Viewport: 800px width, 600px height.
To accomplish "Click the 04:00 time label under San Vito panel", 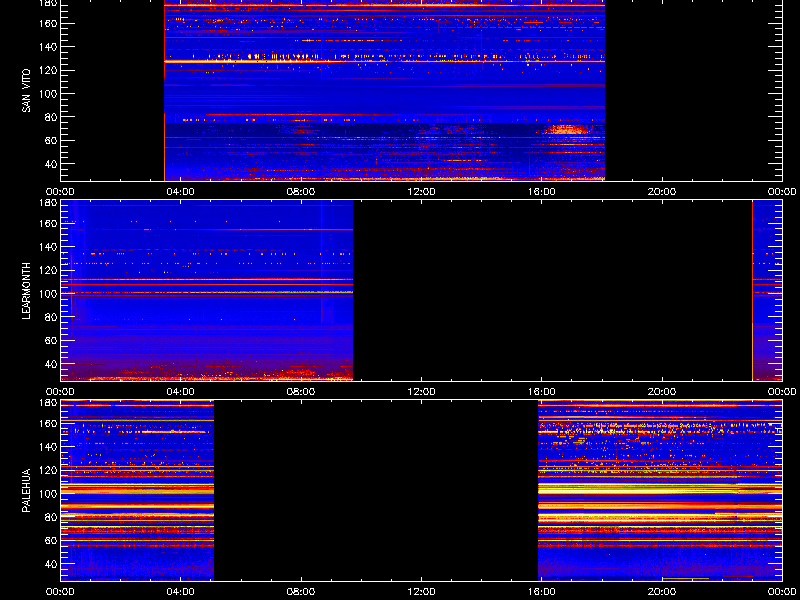I will (x=181, y=192).
